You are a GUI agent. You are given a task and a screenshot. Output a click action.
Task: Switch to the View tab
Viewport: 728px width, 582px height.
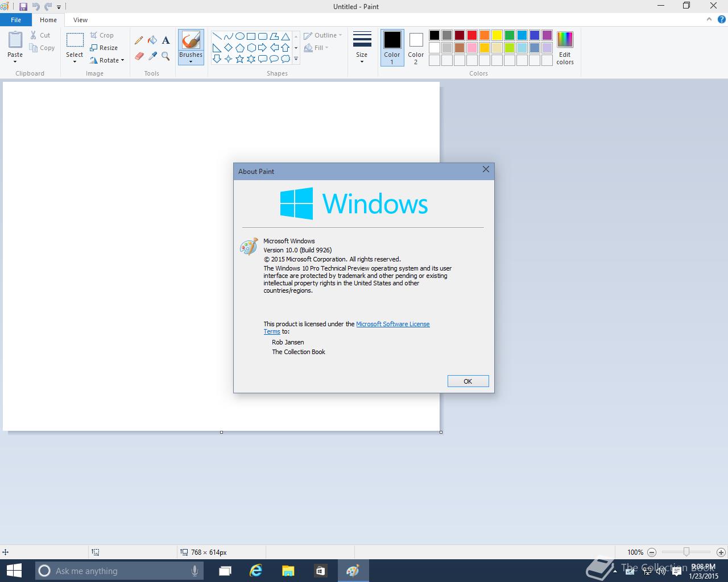[80, 20]
